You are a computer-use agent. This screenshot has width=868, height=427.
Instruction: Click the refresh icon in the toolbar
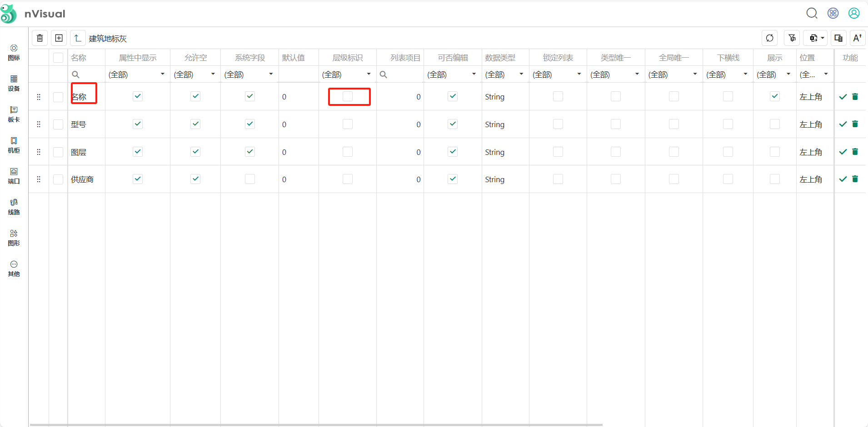tap(769, 38)
